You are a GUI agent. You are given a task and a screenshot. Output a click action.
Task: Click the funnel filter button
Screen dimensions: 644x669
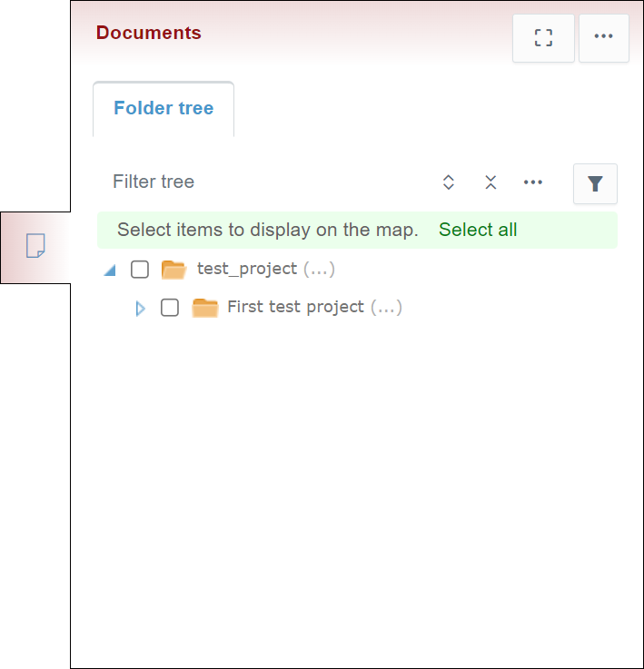click(595, 183)
